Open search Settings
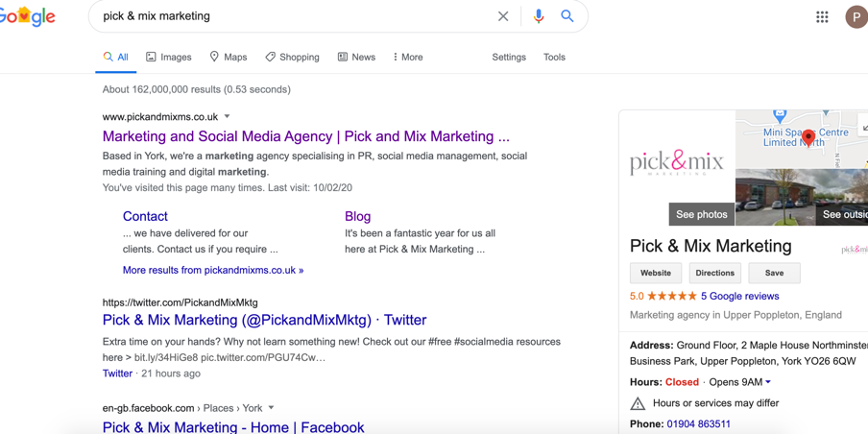This screenshot has width=868, height=434. pos(509,57)
